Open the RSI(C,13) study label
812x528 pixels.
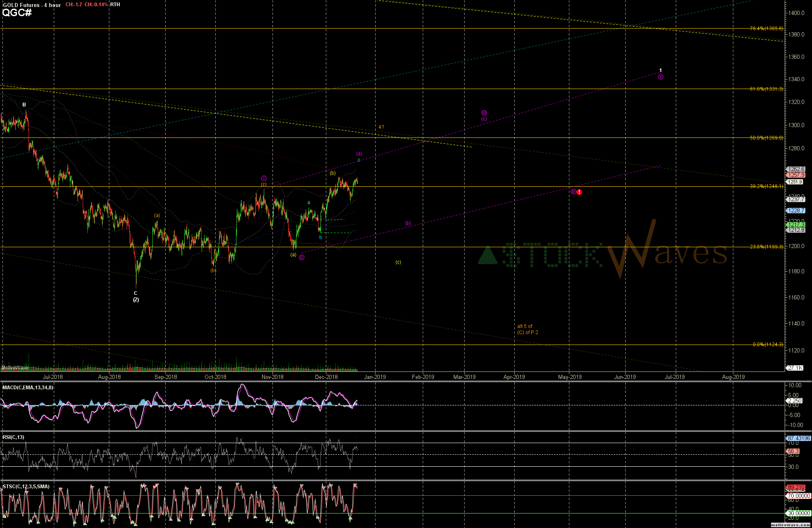pos(13,437)
